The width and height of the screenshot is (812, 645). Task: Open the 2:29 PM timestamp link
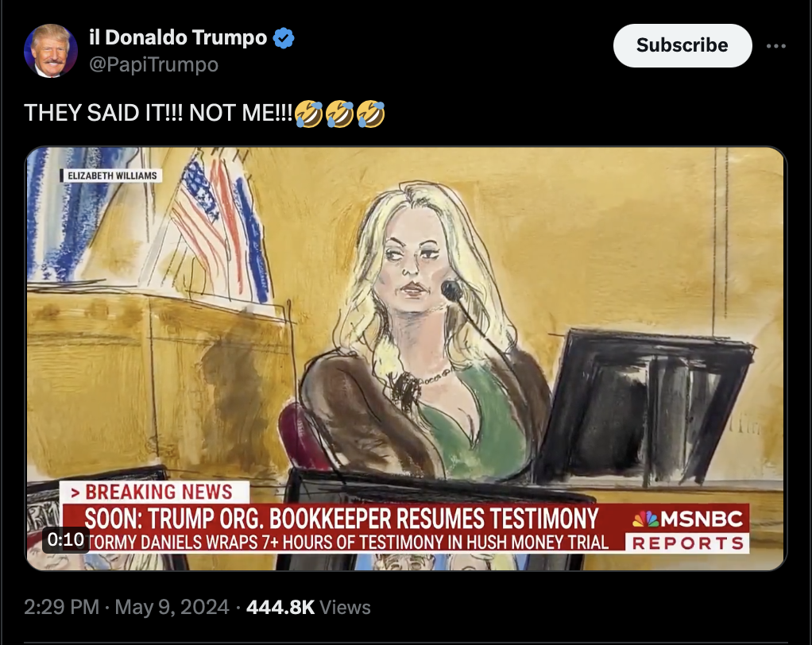pos(61,607)
